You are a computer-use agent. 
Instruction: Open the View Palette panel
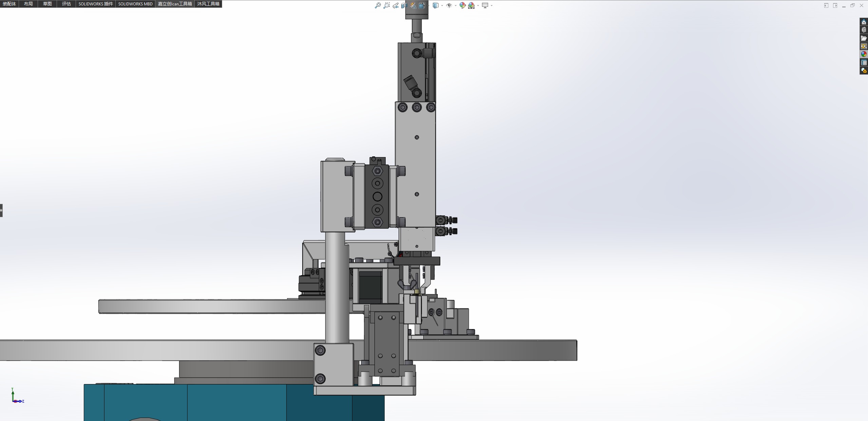[864, 46]
